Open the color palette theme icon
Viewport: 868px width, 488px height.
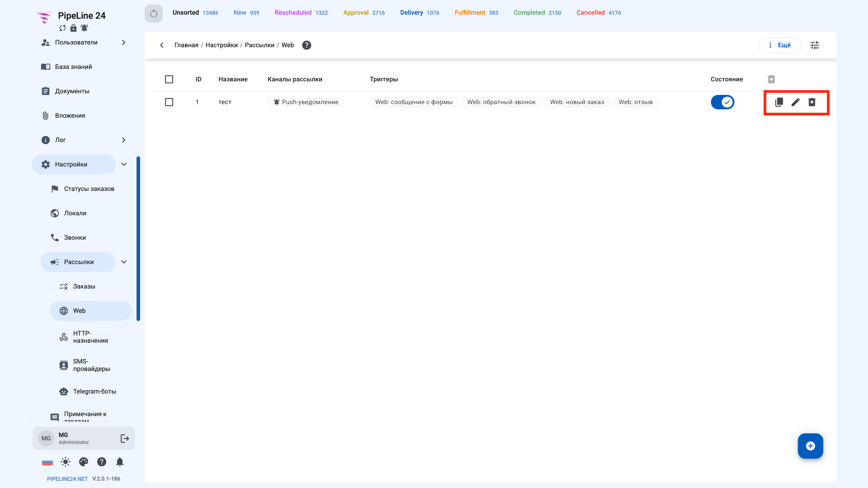click(84, 462)
